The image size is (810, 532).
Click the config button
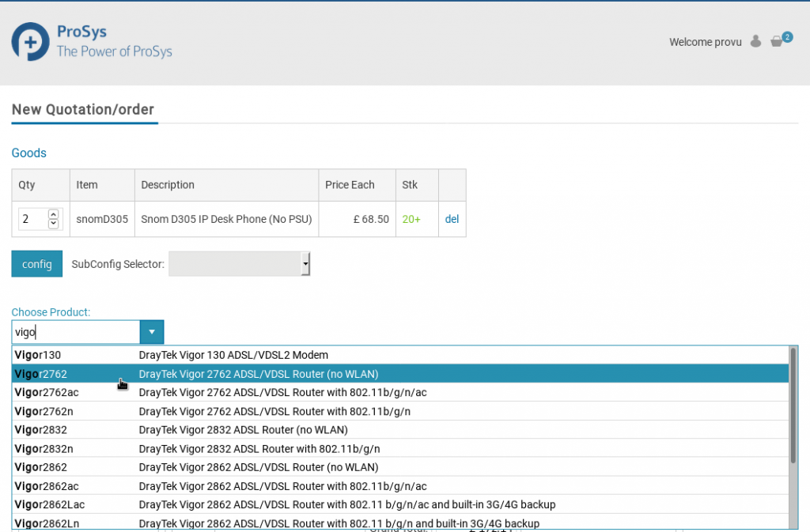click(36, 264)
